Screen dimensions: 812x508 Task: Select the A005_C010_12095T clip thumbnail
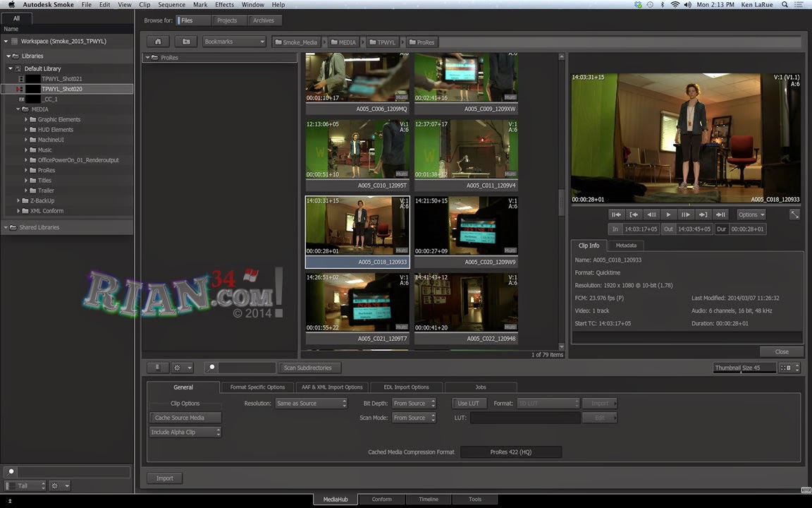[357, 155]
